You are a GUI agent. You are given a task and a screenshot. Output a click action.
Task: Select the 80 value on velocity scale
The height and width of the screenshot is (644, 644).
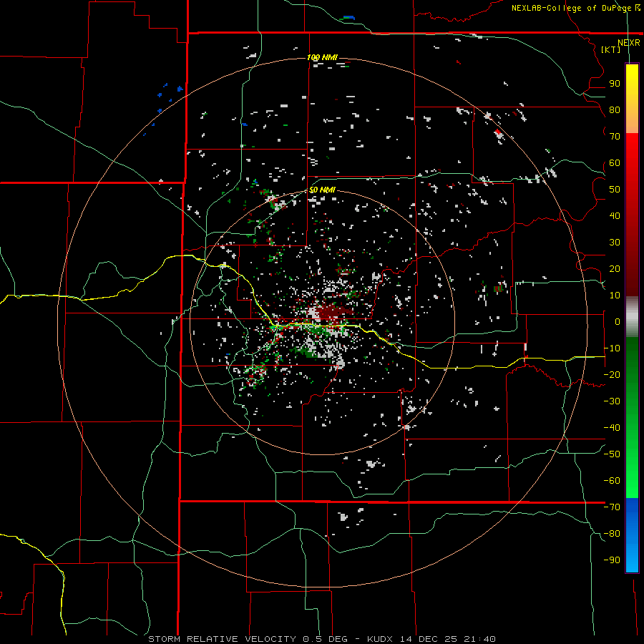615,110
